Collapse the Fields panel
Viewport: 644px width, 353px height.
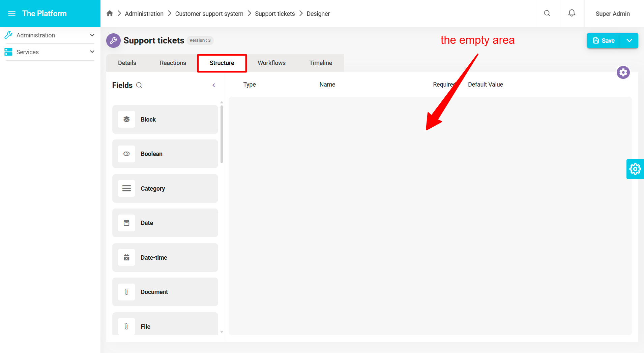point(214,86)
